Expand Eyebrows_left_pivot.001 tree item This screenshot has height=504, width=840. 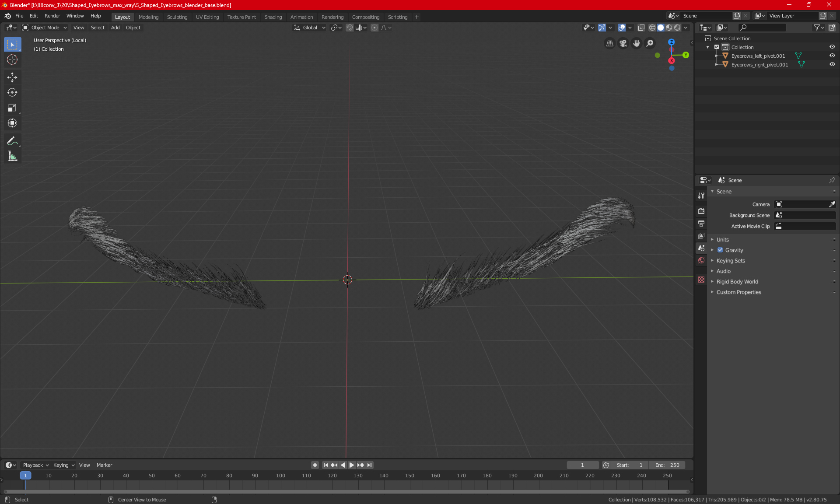point(716,56)
